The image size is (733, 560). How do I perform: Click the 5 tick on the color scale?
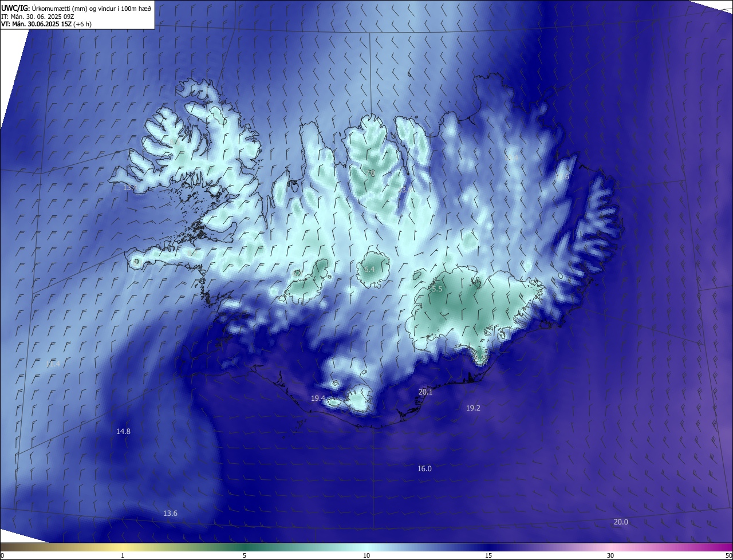tap(245, 555)
